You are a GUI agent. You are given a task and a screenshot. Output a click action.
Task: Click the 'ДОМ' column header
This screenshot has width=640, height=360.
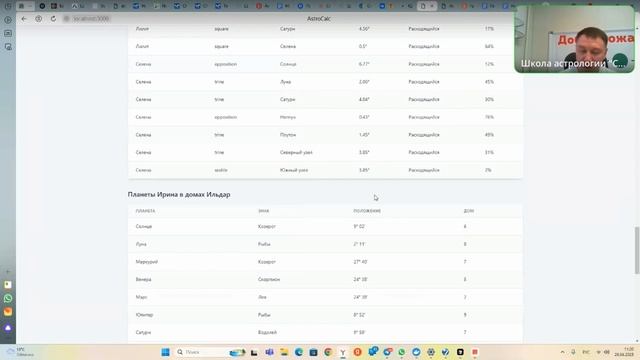tap(469, 211)
